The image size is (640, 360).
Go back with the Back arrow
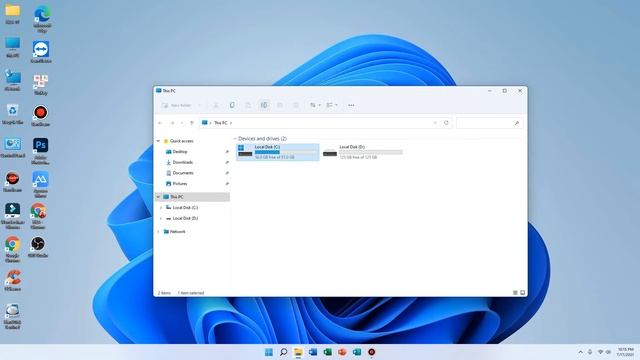160,123
